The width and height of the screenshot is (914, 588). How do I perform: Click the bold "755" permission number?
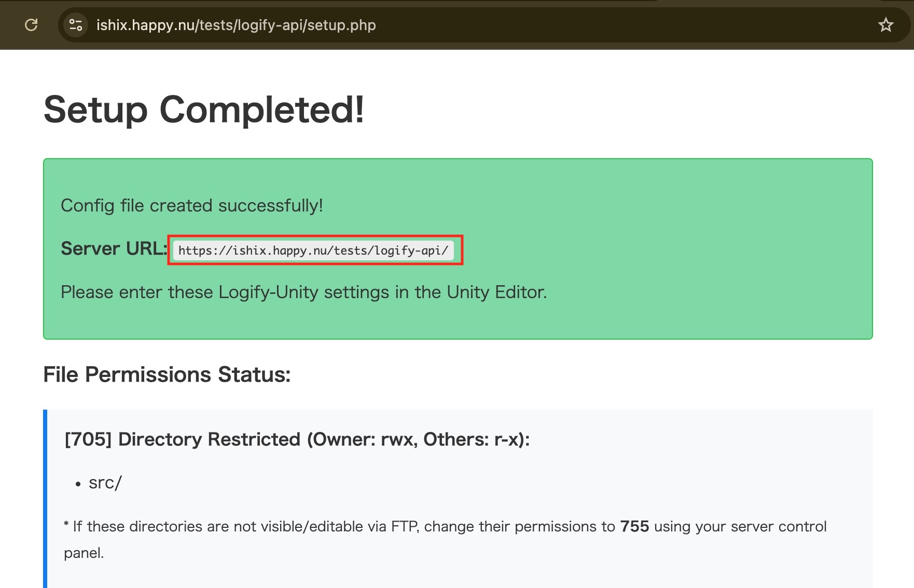tap(634, 527)
